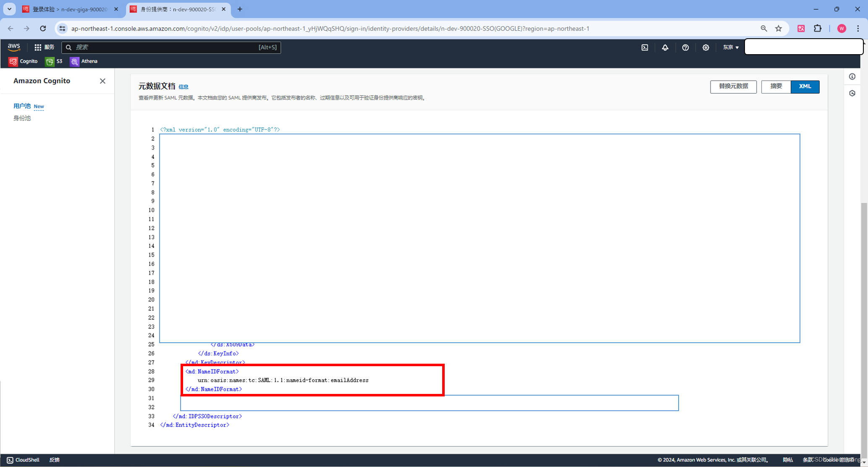The height and width of the screenshot is (467, 868).
Task: Expand the 东京 region dropdown
Action: tap(730, 47)
